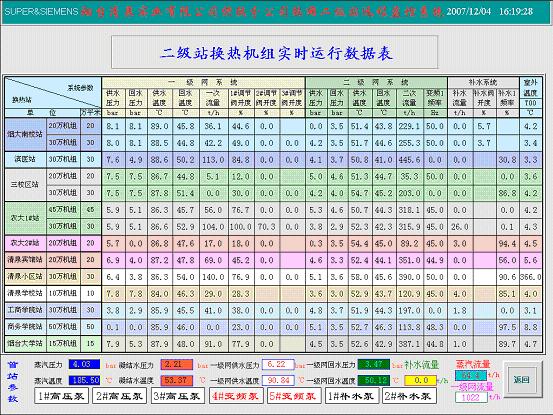Click the 1#补水泵 button
553x415 pixels.
(x=352, y=396)
